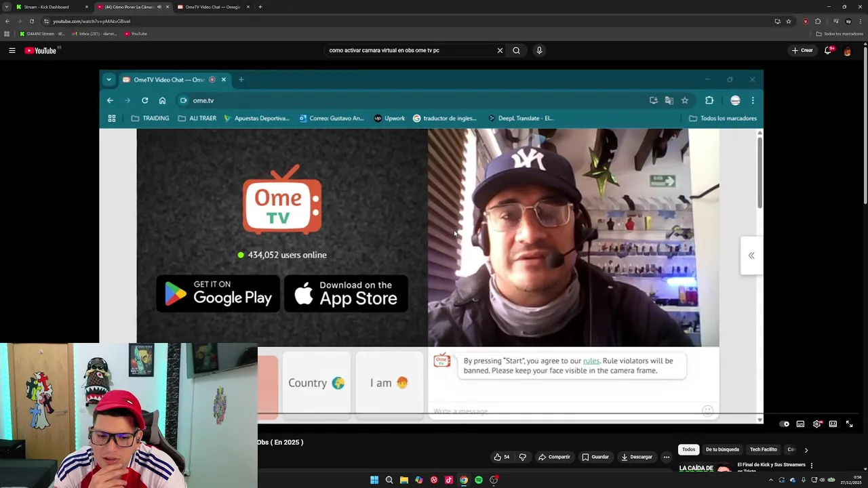868x488 pixels.
Task: Open a new browser tab
Action: (260, 7)
